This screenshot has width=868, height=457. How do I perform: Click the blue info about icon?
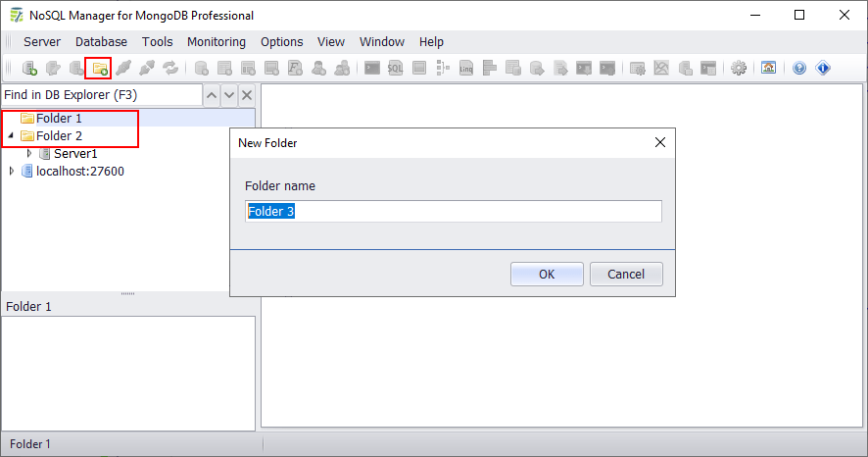822,69
